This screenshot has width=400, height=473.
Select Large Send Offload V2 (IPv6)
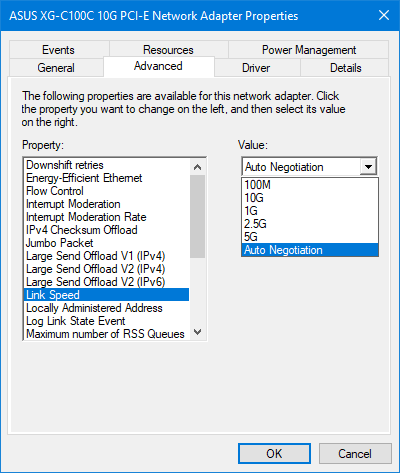(x=106, y=282)
